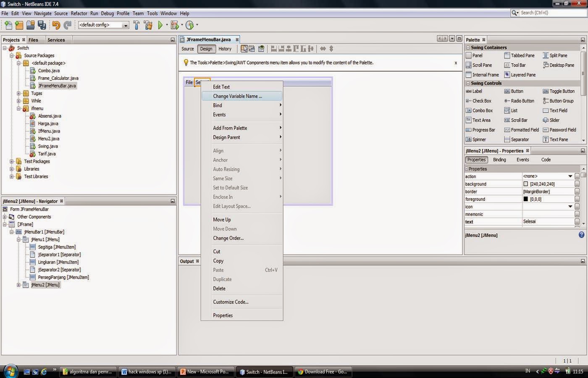Toggle the Design view button
Image resolution: width=588 pixels, height=378 pixels.
coord(206,49)
